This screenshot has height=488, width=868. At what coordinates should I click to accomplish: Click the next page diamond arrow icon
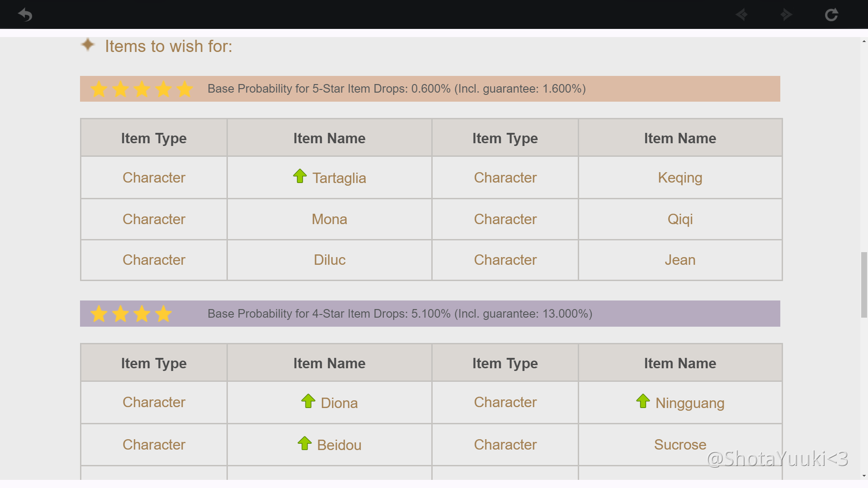786,15
